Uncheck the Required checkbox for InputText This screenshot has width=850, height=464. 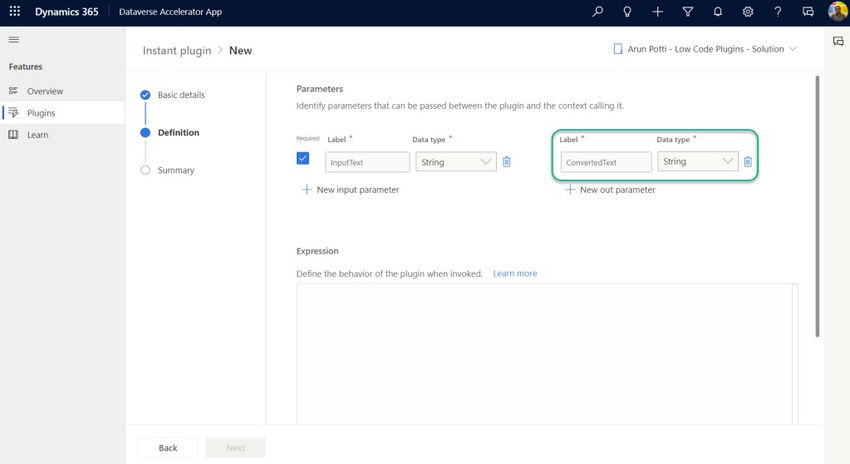pyautogui.click(x=303, y=158)
